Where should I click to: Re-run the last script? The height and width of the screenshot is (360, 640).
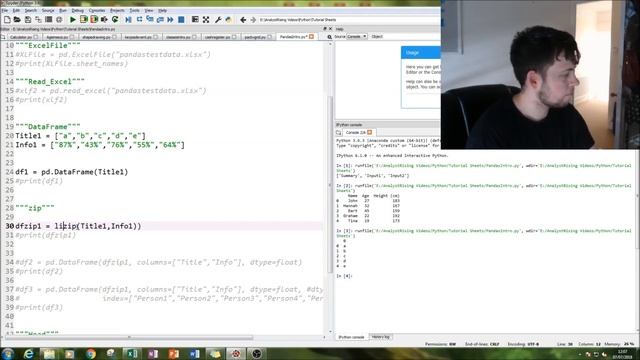115,20
